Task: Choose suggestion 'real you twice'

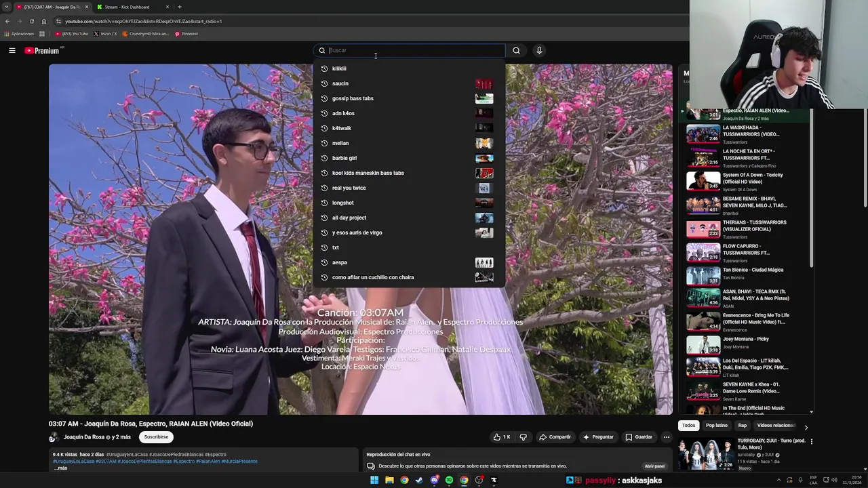Action: pos(409,188)
